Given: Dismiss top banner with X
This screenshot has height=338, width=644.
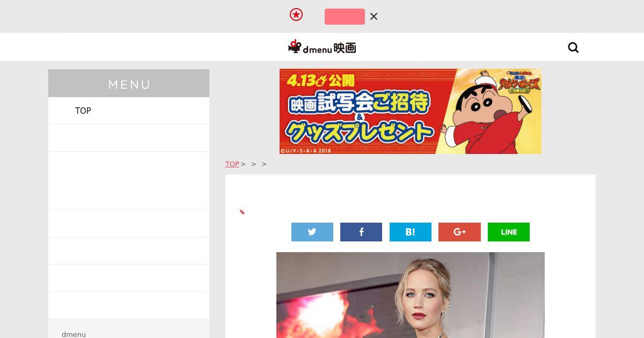Looking at the screenshot, I should coord(374,17).
